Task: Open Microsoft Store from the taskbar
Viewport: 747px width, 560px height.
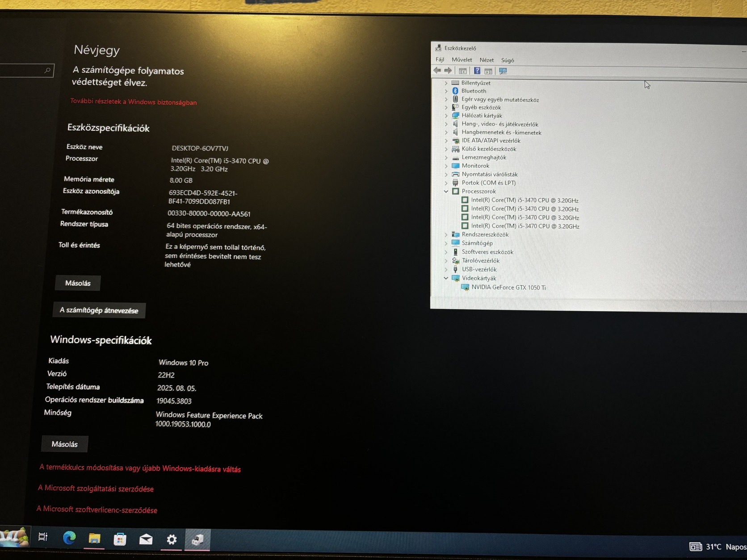Action: (x=120, y=539)
